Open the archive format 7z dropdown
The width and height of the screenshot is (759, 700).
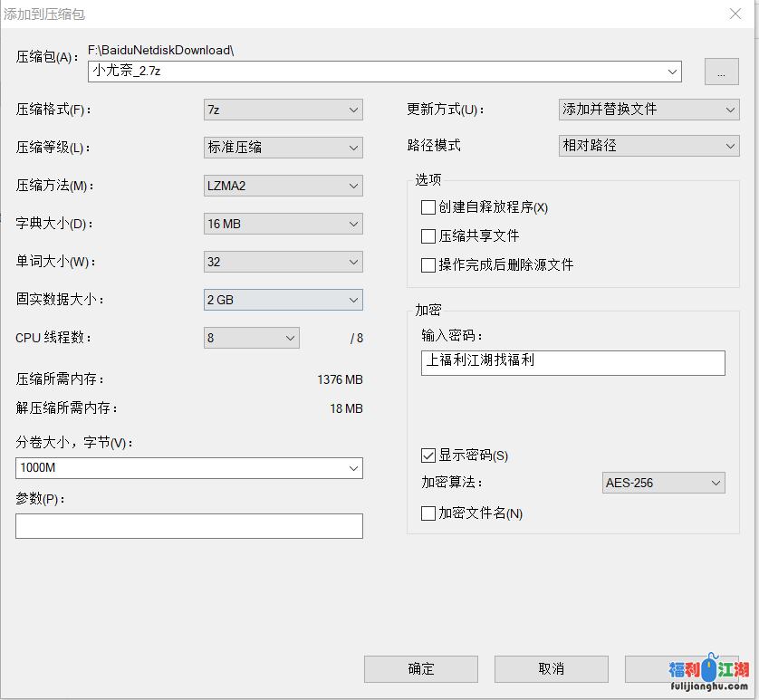(x=283, y=110)
